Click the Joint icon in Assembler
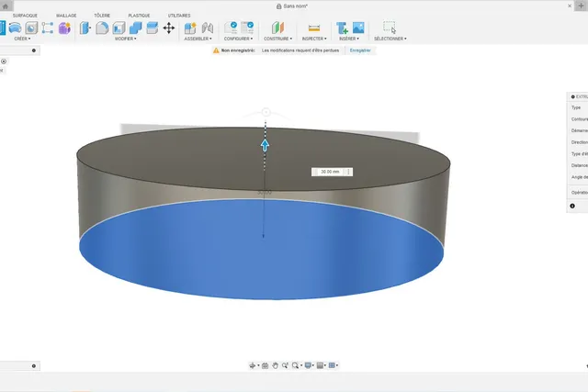 tap(207, 28)
